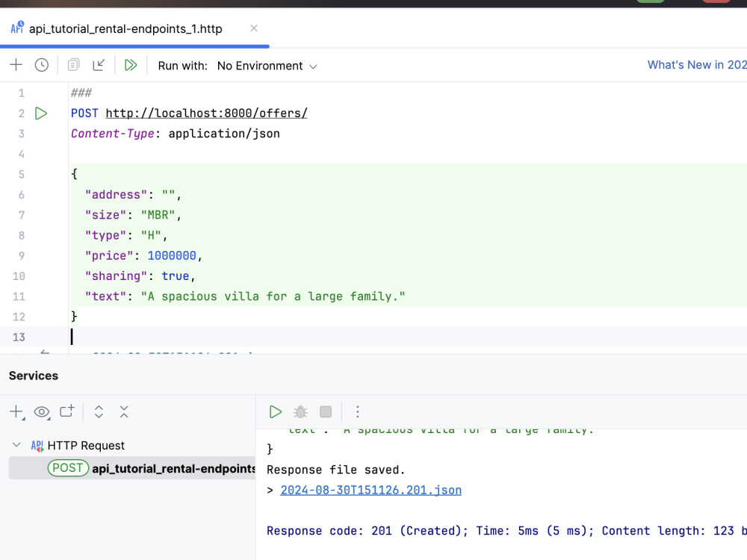Click line number 5 in gutter
The image size is (747, 560).
(21, 175)
